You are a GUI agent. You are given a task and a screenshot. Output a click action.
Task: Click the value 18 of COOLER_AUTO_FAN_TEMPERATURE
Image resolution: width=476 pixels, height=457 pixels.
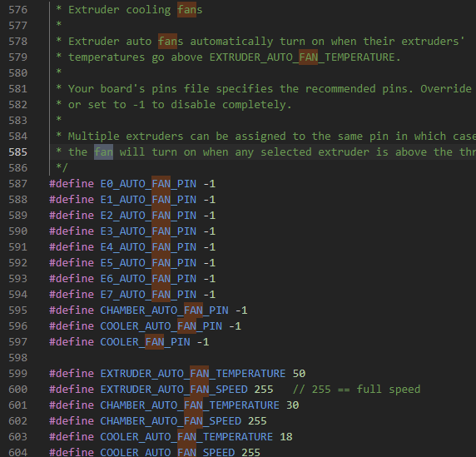tap(286, 436)
